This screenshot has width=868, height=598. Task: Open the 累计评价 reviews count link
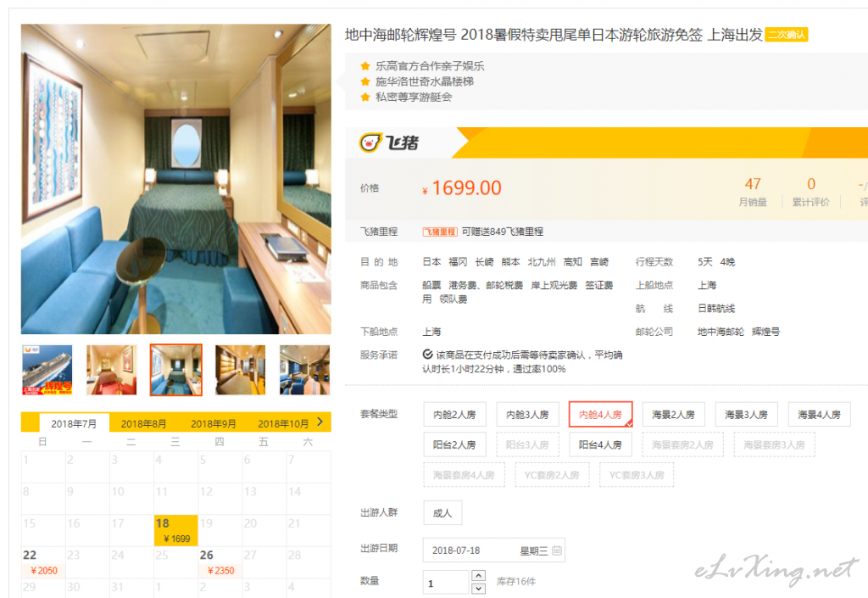[810, 192]
